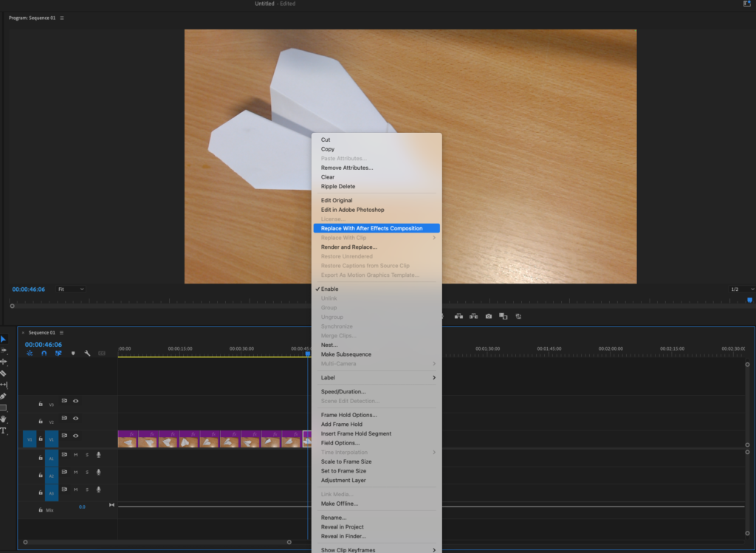
Task: Toggle timeline Snap magnet icon
Action: pyautogui.click(x=44, y=354)
